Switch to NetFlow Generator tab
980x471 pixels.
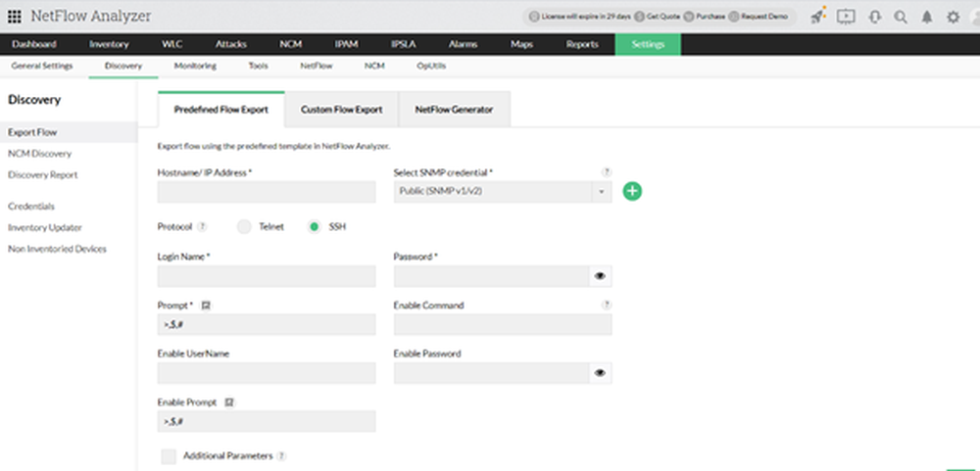[454, 110]
